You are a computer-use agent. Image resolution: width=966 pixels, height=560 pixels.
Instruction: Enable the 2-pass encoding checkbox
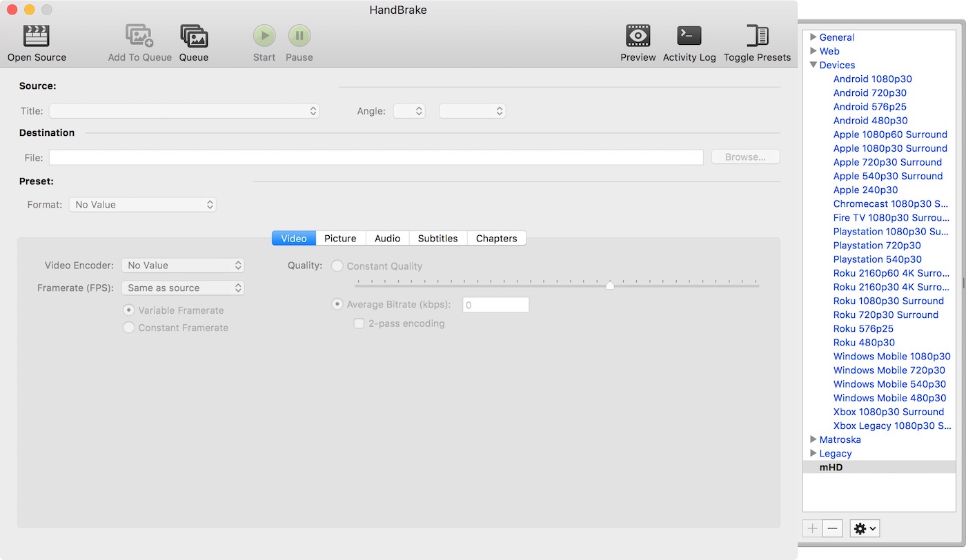[x=359, y=323]
